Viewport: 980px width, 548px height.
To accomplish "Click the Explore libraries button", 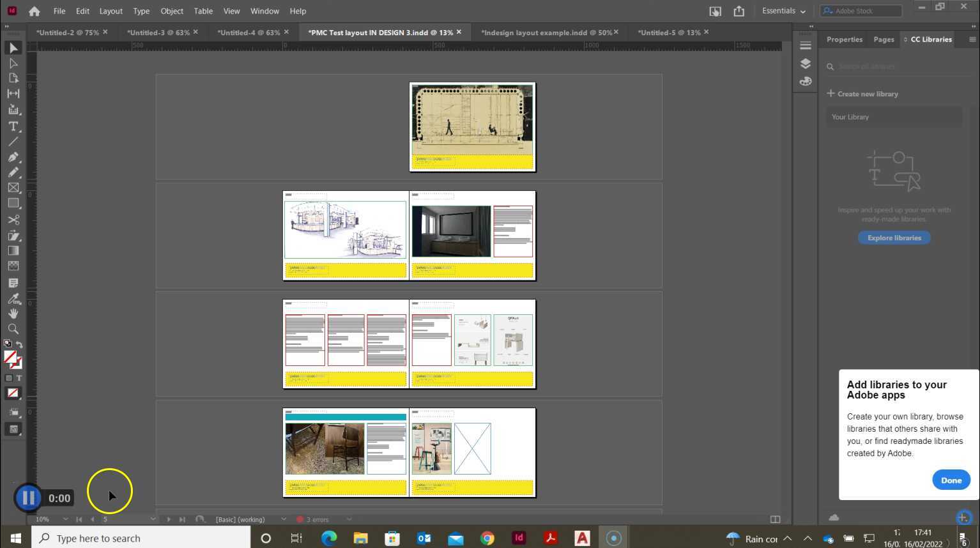I will 894,238.
